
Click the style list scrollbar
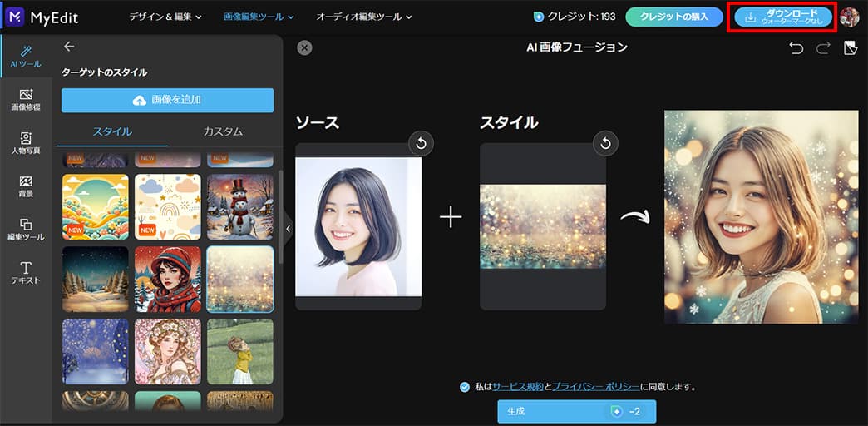pos(281,216)
